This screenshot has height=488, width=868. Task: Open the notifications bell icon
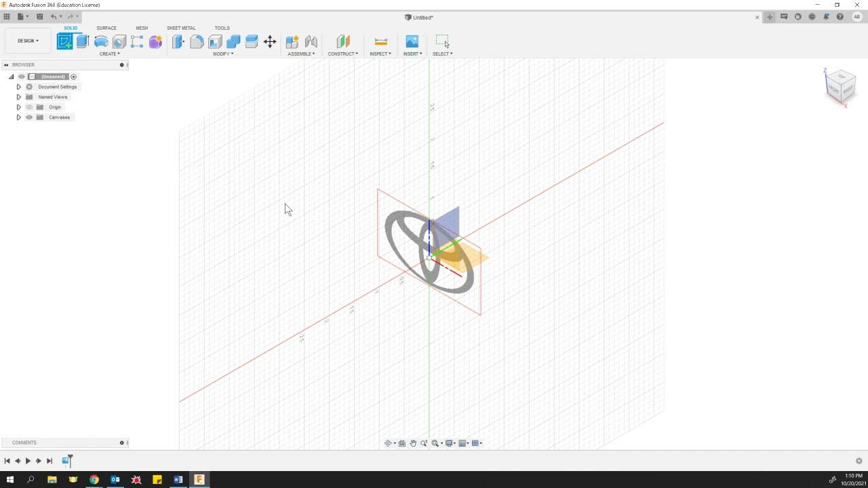click(x=826, y=17)
